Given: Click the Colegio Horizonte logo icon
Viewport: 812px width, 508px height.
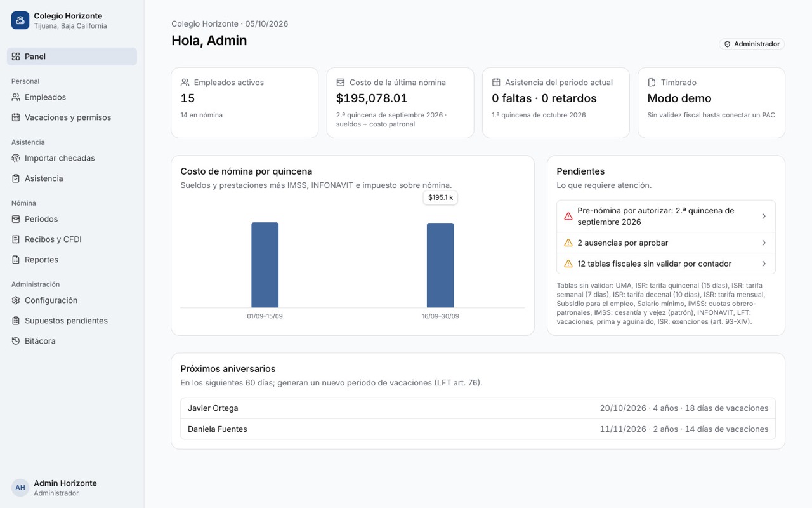Looking at the screenshot, I should pos(20,20).
